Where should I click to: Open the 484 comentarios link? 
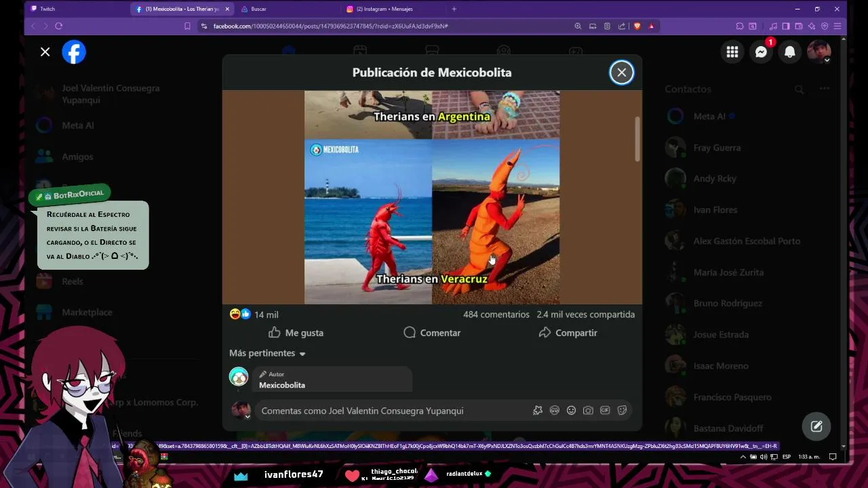[496, 314]
